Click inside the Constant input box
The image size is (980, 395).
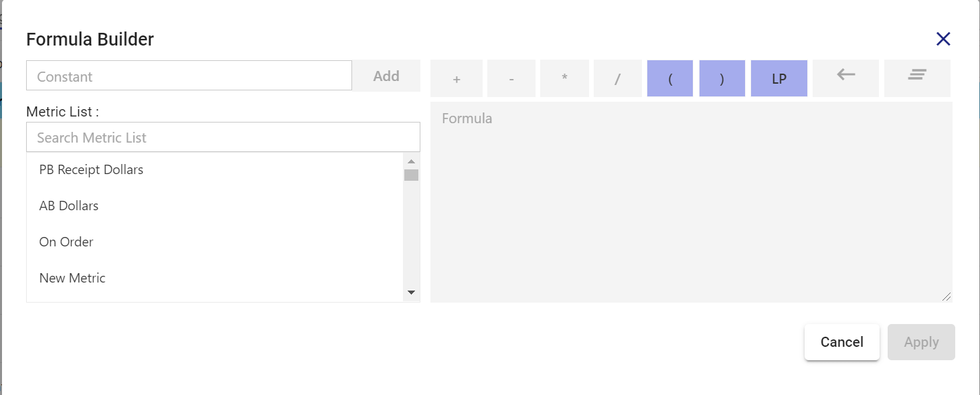(x=188, y=76)
